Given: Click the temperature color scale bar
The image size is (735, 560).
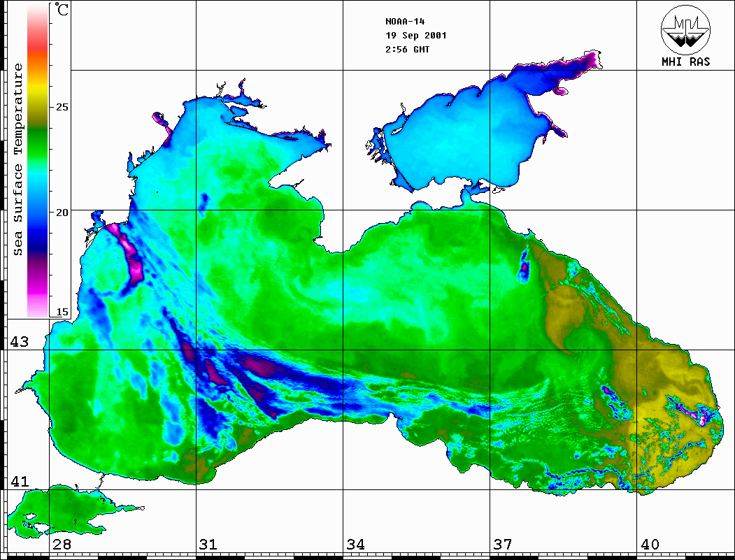Looking at the screenshot, I should tap(38, 160).
